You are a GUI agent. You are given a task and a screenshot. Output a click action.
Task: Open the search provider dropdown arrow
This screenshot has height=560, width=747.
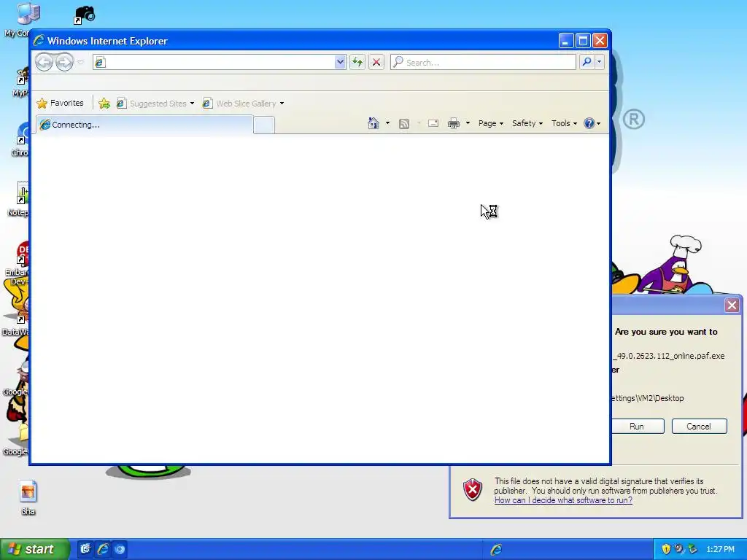(x=600, y=62)
